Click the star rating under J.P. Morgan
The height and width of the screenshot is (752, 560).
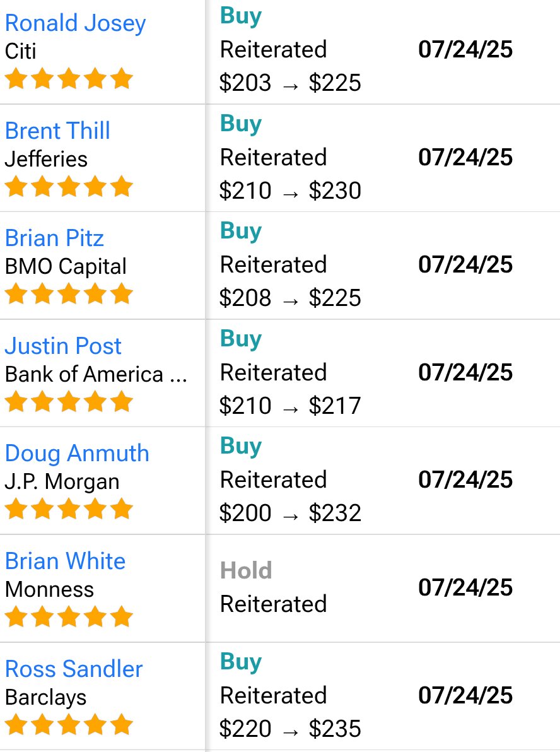pos(69,508)
